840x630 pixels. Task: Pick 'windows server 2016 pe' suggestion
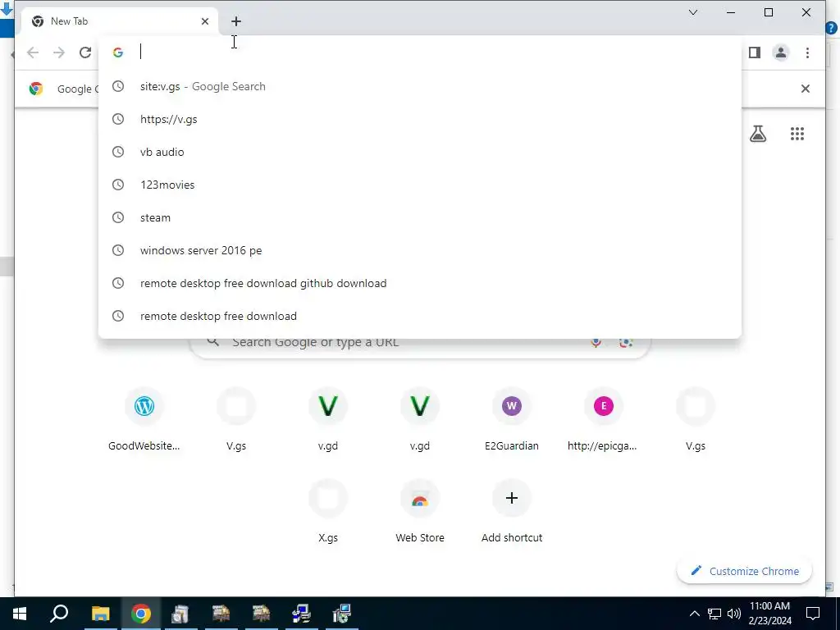point(420,250)
